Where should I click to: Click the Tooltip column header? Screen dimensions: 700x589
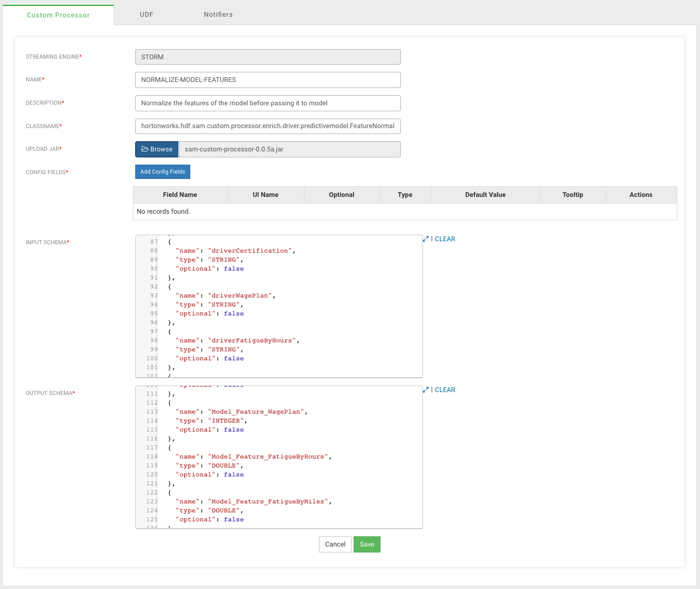click(573, 195)
